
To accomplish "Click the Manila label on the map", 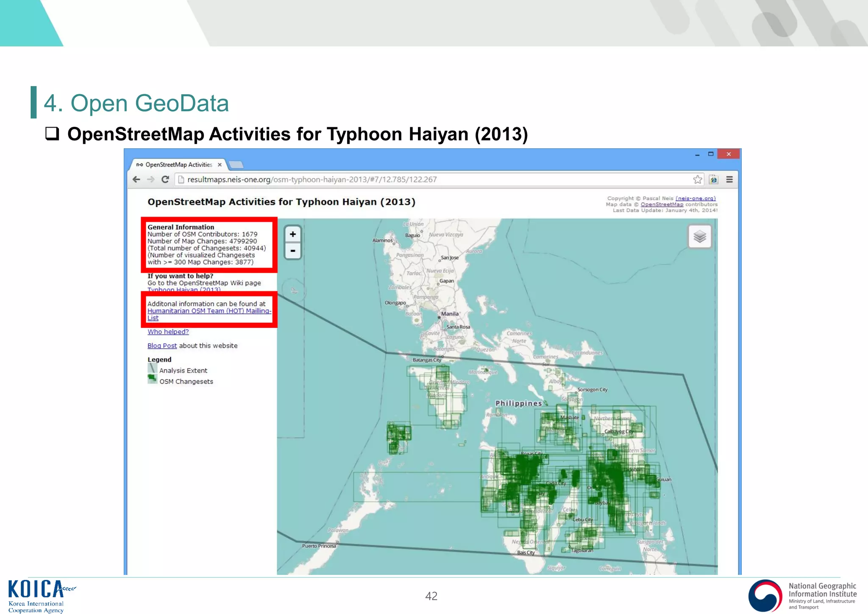I will [x=450, y=314].
